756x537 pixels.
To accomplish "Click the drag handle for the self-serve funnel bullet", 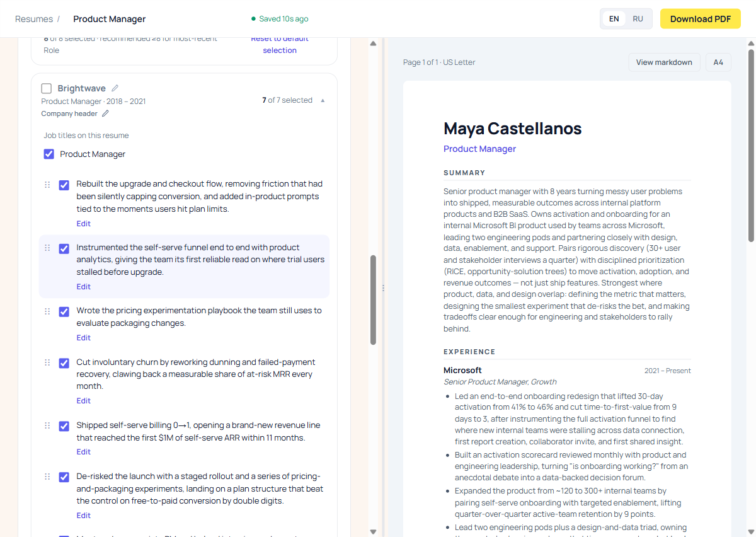I will point(47,248).
